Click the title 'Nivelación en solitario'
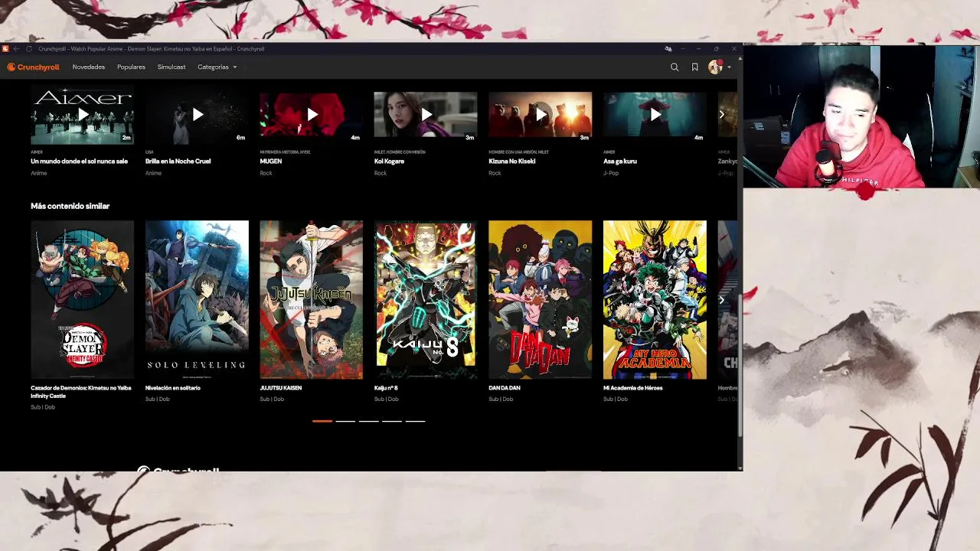Viewport: 980px width, 551px height. click(173, 388)
